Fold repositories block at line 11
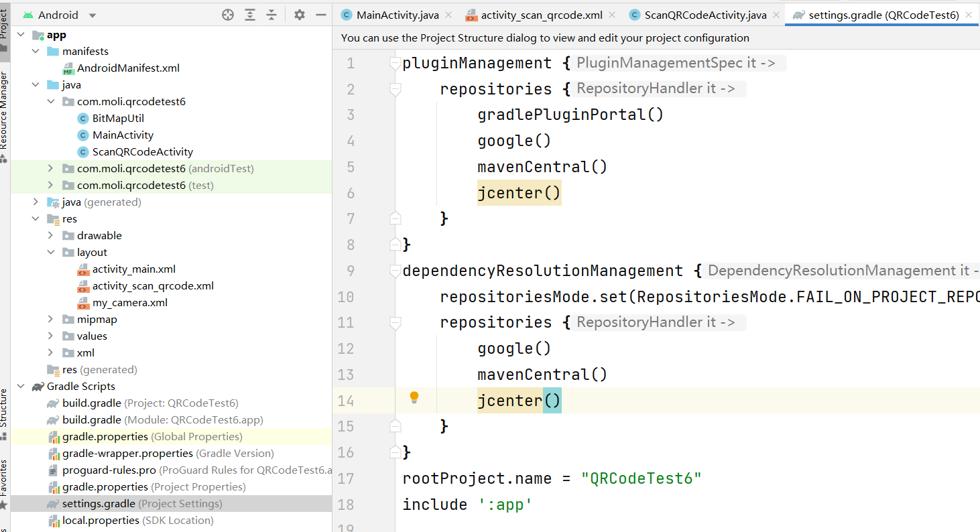This screenshot has height=532, width=980. point(395,323)
